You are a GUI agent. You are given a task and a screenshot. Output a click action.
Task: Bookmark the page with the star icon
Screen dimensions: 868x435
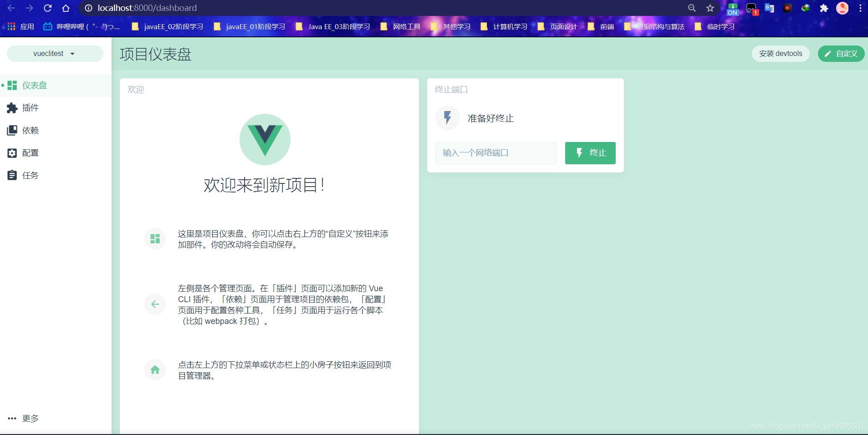(x=710, y=8)
